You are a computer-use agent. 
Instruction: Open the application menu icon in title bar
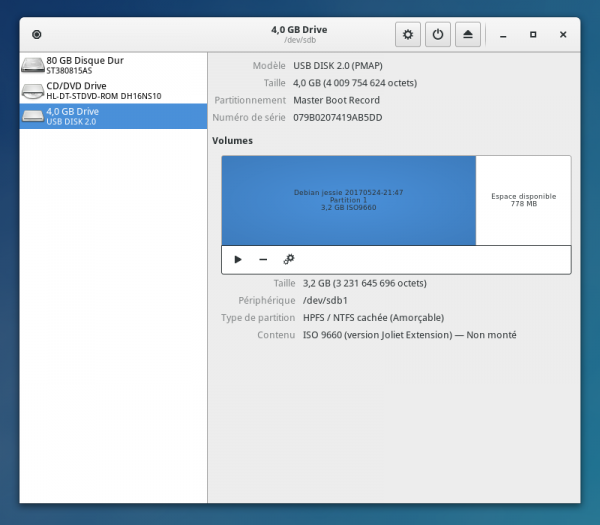click(x=37, y=35)
